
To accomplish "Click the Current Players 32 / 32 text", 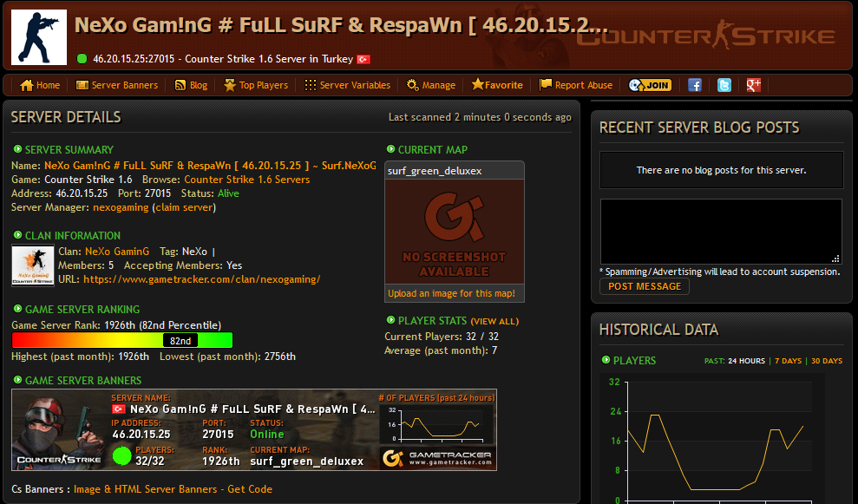I will (442, 337).
